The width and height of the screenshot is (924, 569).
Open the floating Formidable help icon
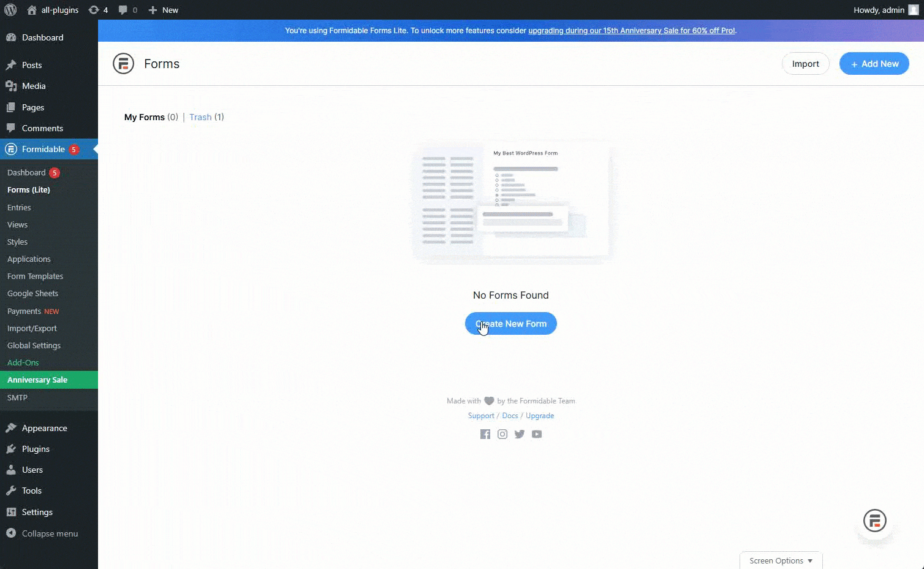(x=874, y=521)
